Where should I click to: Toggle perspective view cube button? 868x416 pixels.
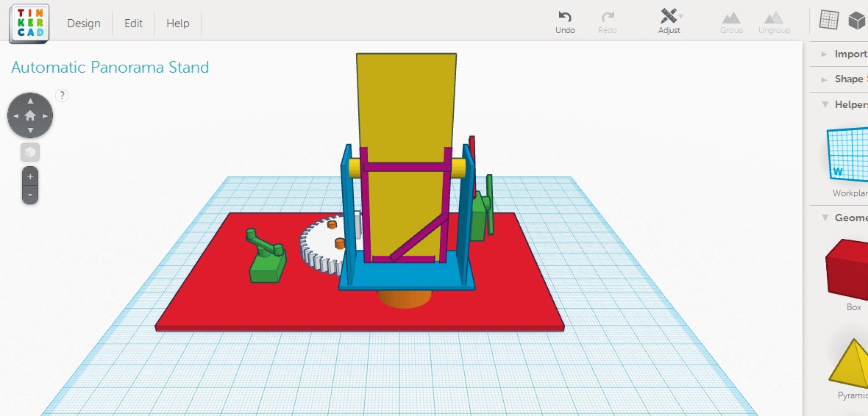pos(30,152)
